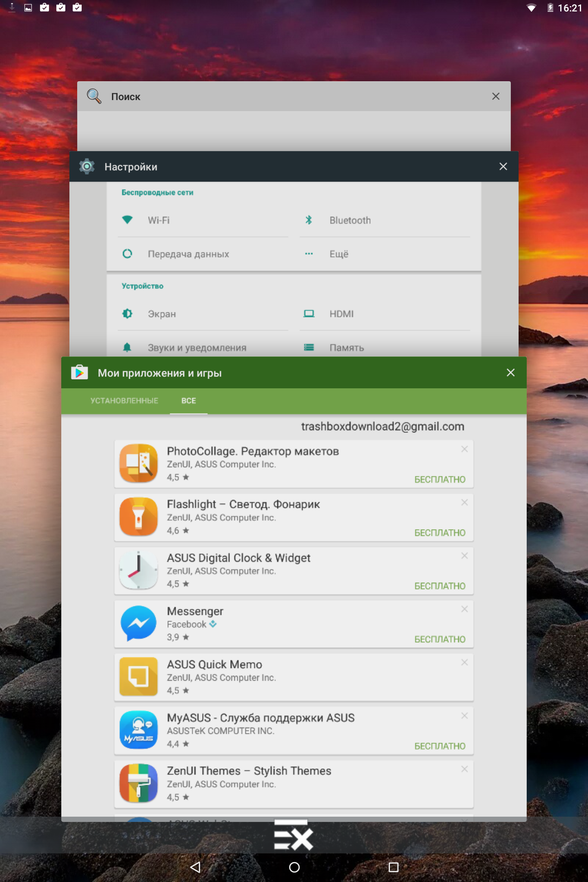Viewport: 588px width, 882px height.
Task: Open Ещё settings entry
Action: pos(385,254)
